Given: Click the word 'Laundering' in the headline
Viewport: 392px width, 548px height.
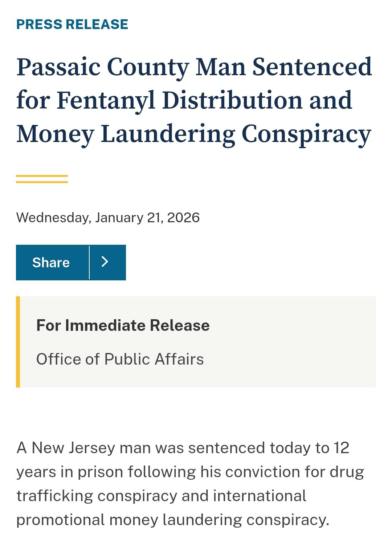Looking at the screenshot, I should pos(168,134).
